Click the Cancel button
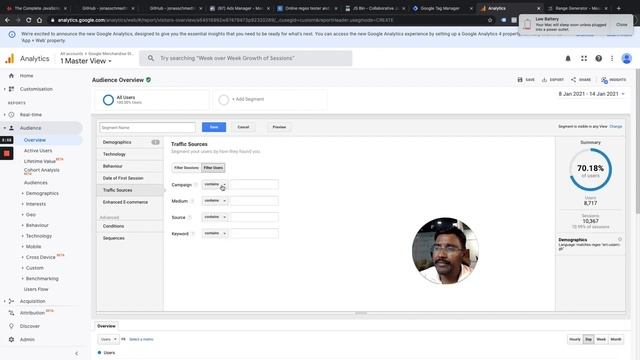This screenshot has height=360, width=640. tap(243, 127)
